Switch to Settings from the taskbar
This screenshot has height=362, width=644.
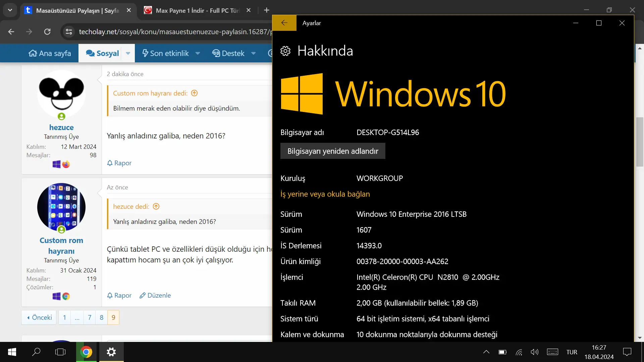(111, 352)
